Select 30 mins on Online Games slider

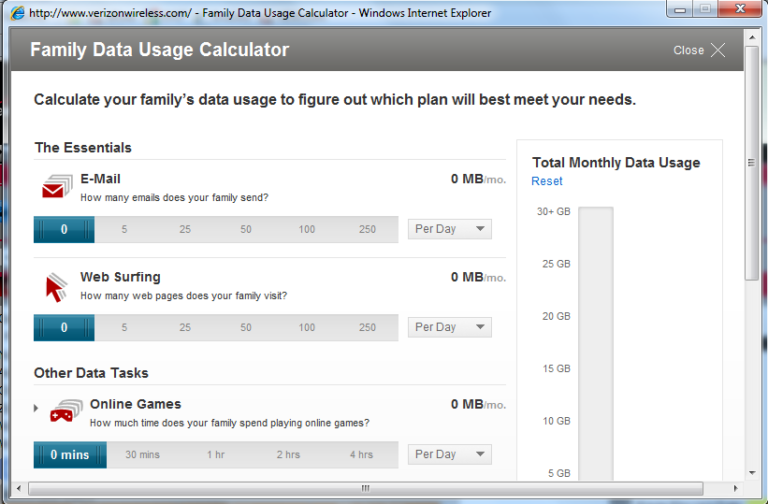[143, 455]
